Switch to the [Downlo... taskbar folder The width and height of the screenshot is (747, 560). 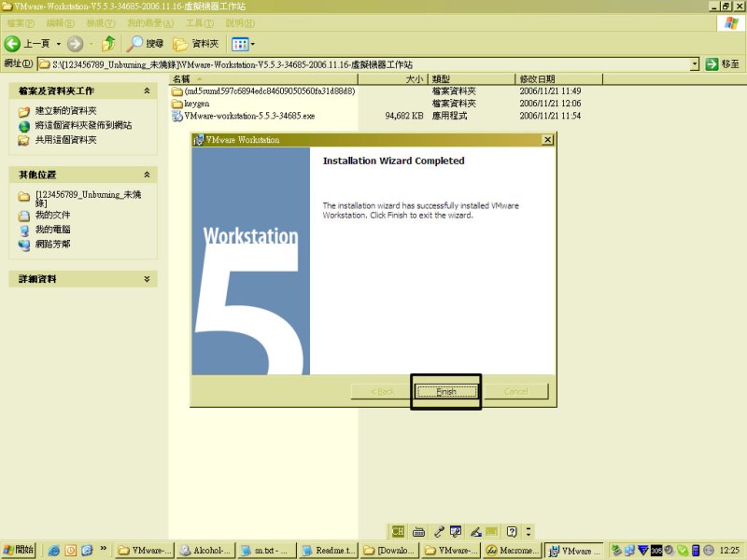[x=389, y=551]
